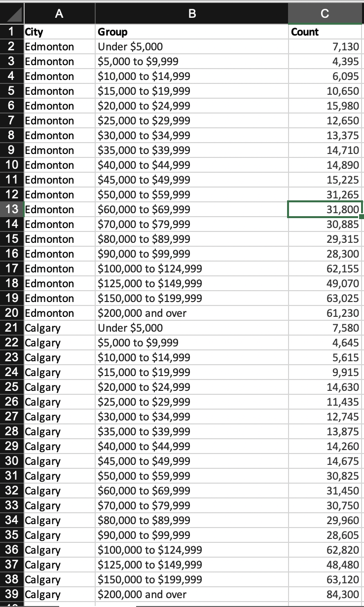
Task: Click the fill handle on cell C13
Action: (x=362, y=217)
